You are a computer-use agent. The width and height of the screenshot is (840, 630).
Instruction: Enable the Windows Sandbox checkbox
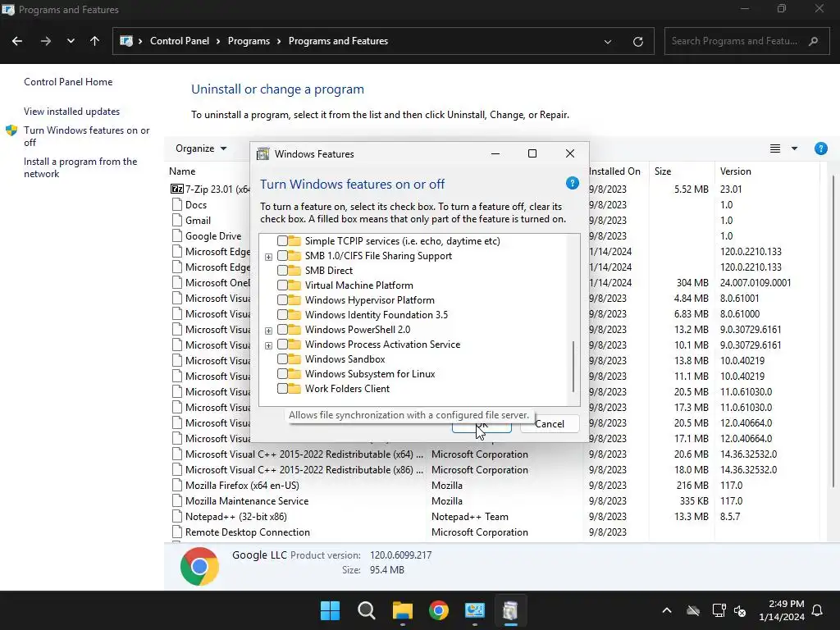pos(282,359)
